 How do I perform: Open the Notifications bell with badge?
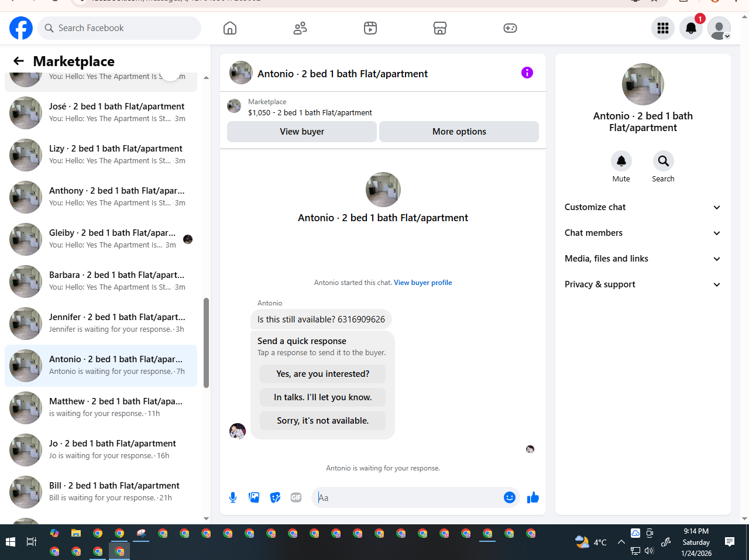pos(691,28)
